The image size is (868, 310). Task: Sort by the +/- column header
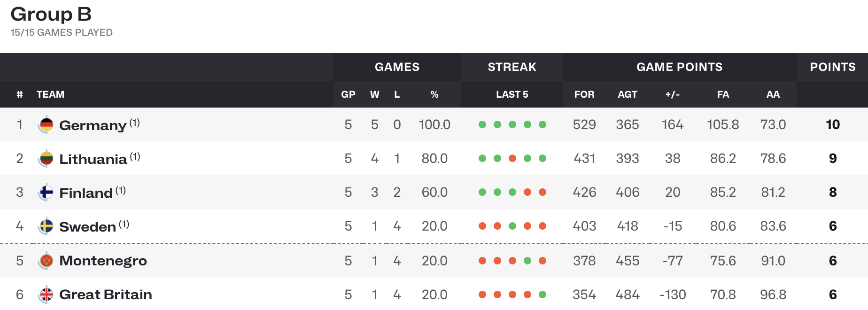(672, 94)
